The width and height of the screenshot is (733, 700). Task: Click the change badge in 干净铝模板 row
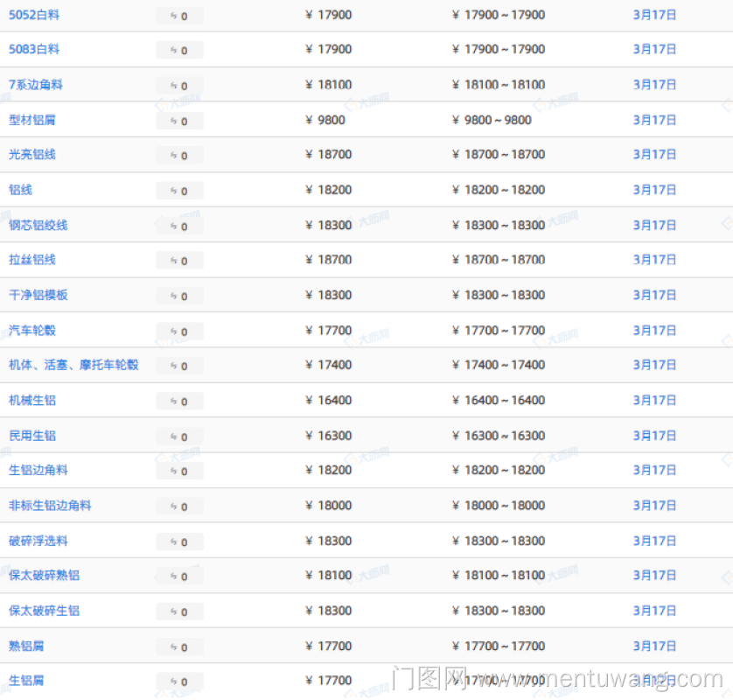pyautogui.click(x=179, y=296)
